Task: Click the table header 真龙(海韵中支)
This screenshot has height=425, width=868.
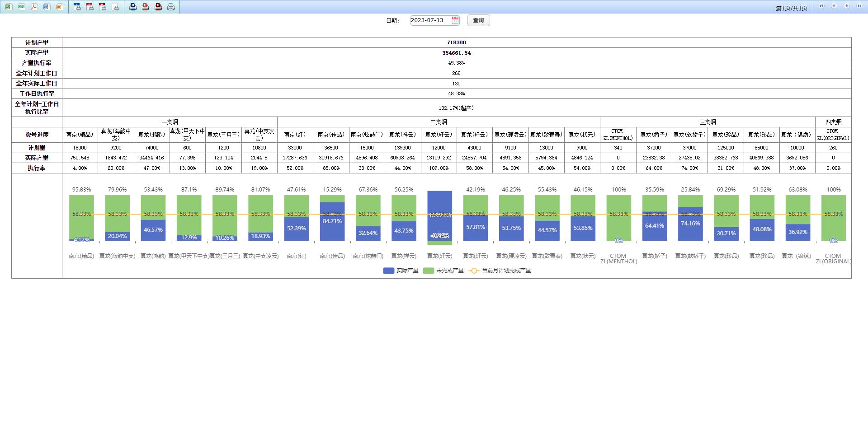Action: click(116, 135)
